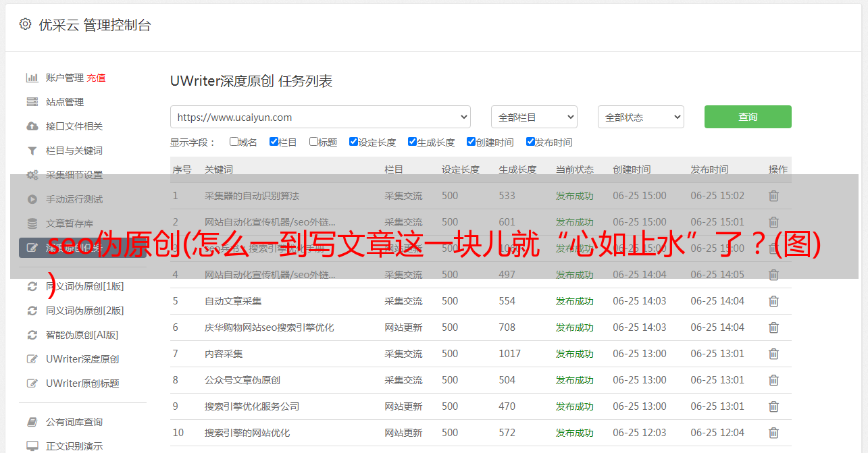The image size is (868, 453).
Task: Uncheck the 生成长度 field checkbox
Action: 412,142
